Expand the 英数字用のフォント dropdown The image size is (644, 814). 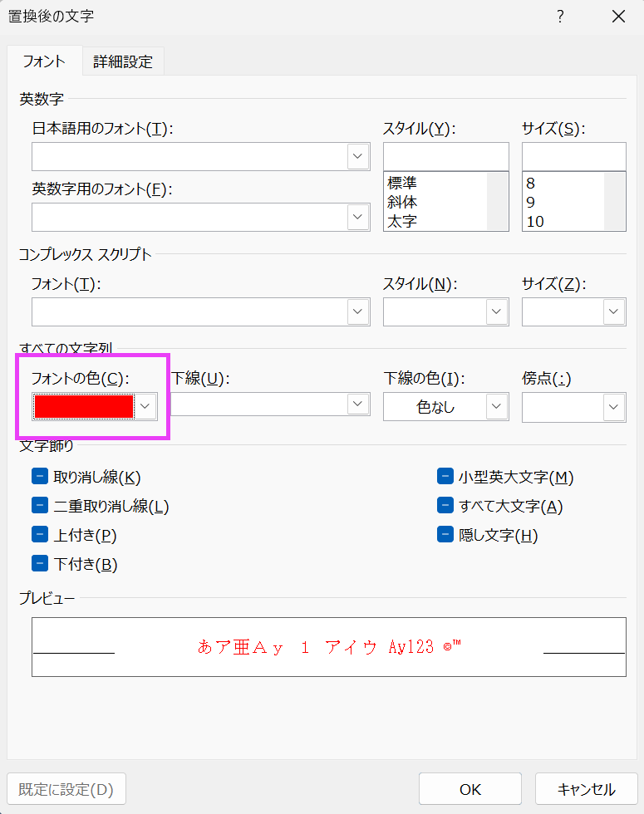(x=358, y=217)
